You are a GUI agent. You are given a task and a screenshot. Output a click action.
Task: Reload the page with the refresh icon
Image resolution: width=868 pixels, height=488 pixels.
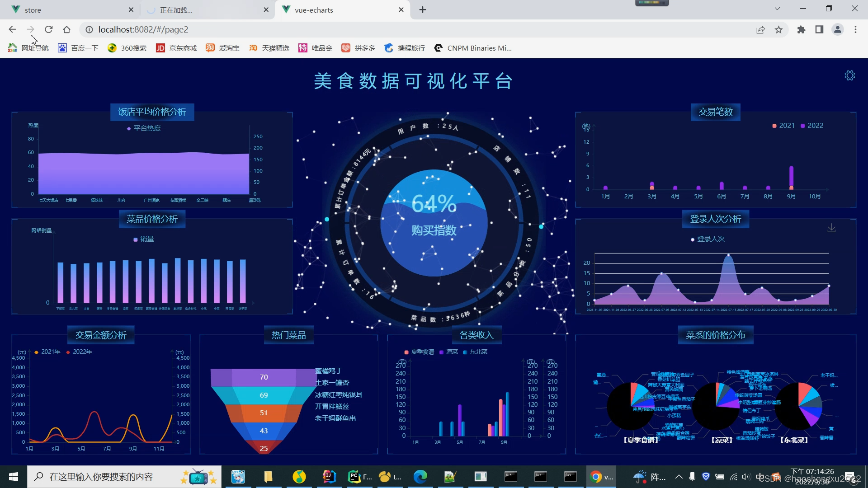[x=49, y=29]
